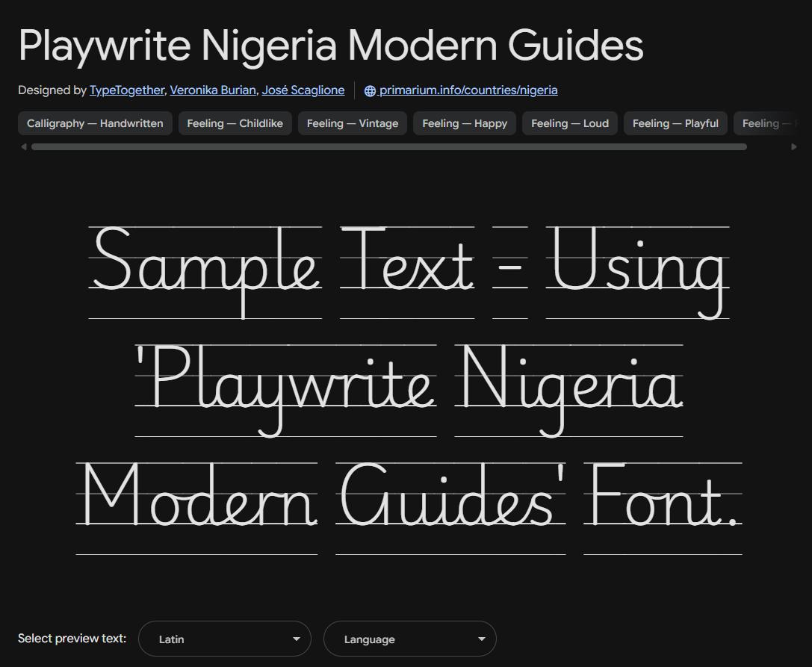This screenshot has height=667, width=812.
Task: Select the Calligraphy — Handwritten tag
Action: click(95, 123)
